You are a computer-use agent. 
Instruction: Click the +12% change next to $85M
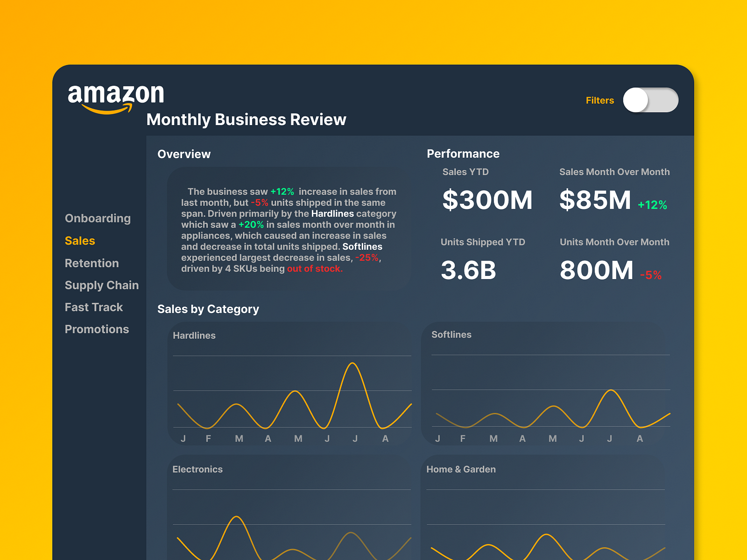click(652, 205)
